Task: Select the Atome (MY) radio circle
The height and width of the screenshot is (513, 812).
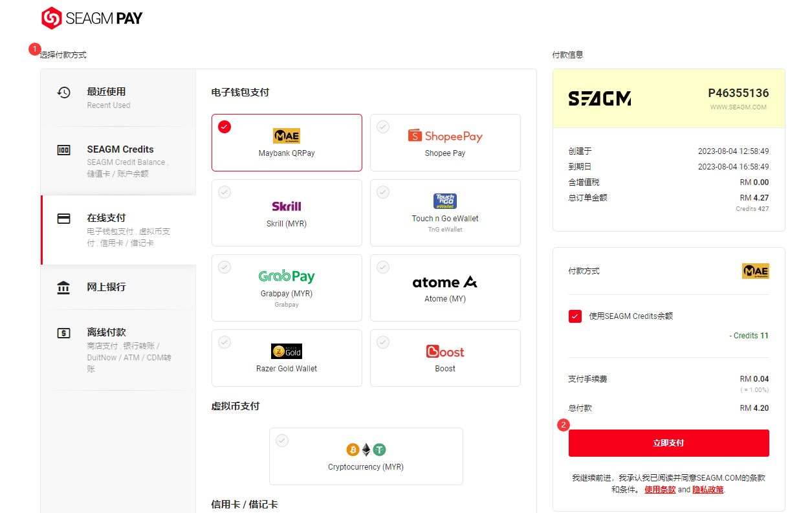Action: [x=383, y=267]
